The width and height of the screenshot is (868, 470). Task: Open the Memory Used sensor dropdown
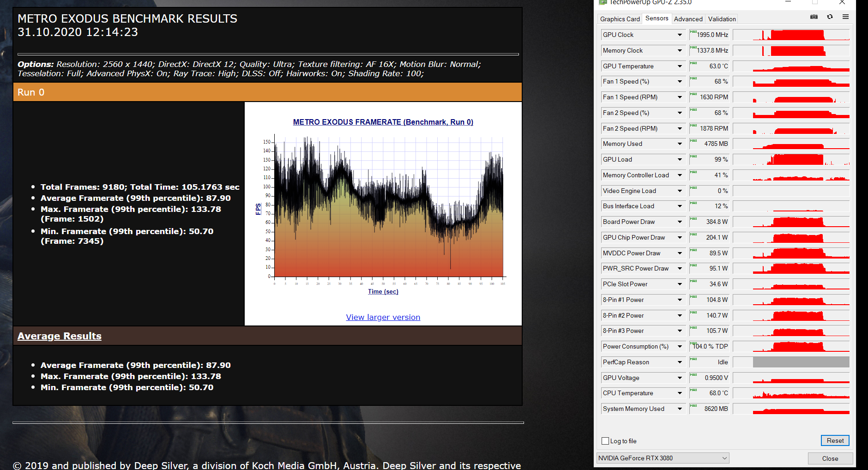[680, 144]
